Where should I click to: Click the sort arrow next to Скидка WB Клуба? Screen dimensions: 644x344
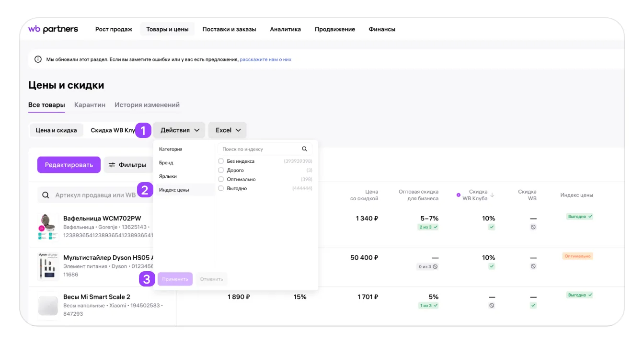[492, 195]
